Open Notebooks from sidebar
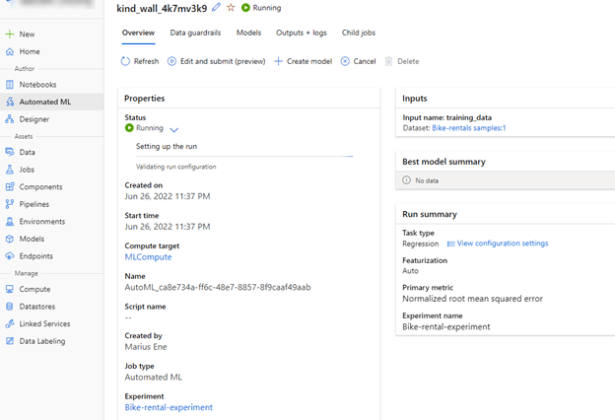This screenshot has height=420, width=615. (x=37, y=84)
